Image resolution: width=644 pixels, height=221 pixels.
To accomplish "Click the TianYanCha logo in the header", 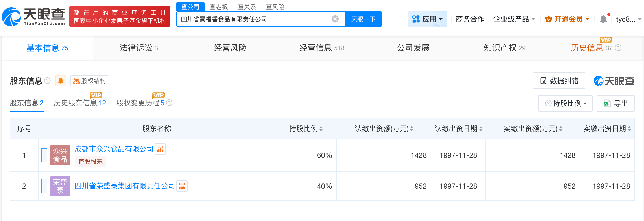I will (x=33, y=17).
